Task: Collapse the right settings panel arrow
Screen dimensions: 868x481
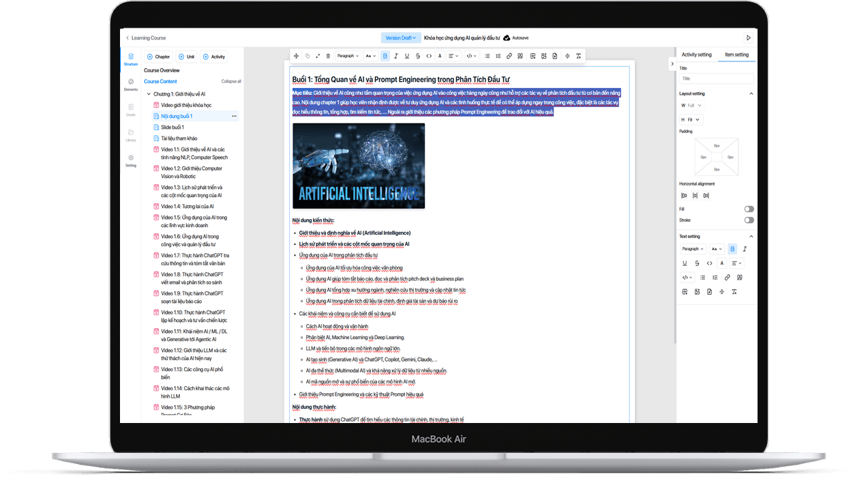Action: point(672,64)
